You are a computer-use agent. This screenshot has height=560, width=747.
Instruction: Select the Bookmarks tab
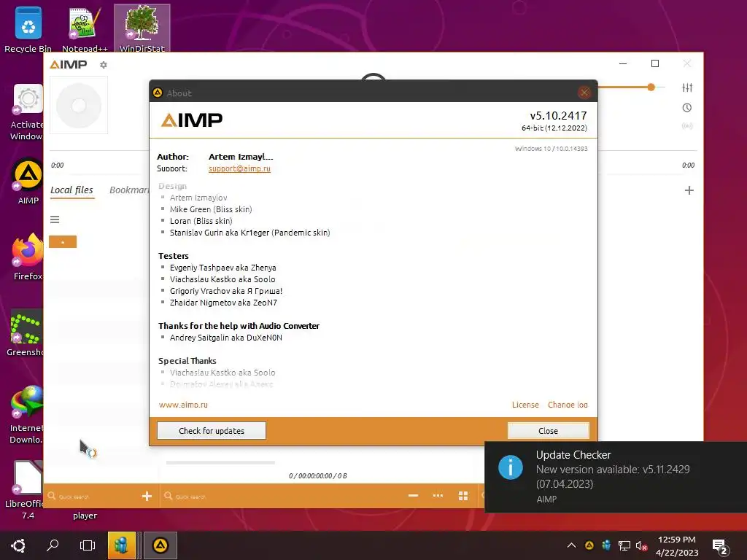tap(129, 190)
